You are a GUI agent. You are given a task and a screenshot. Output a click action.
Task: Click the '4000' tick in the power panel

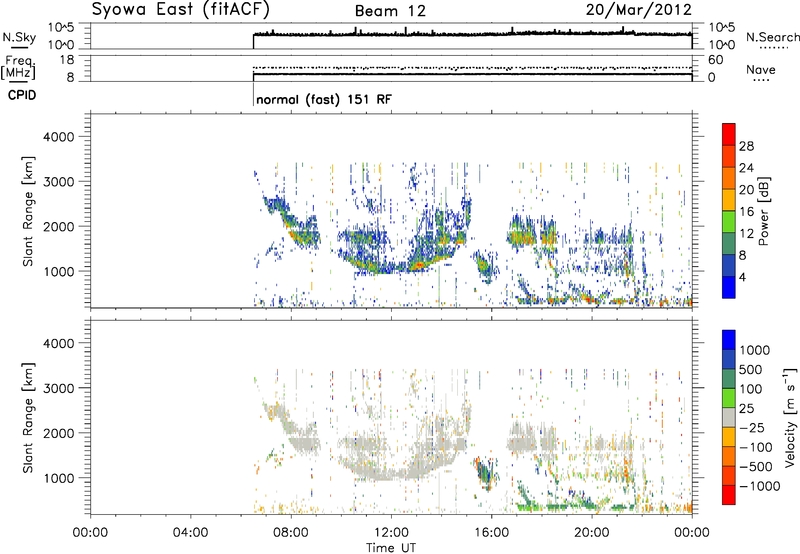pos(59,137)
